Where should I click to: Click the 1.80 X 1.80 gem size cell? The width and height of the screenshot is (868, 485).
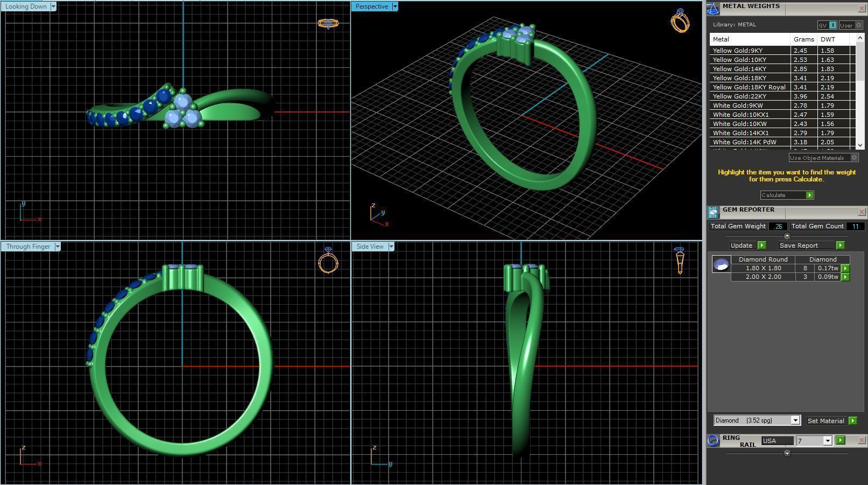tap(763, 268)
